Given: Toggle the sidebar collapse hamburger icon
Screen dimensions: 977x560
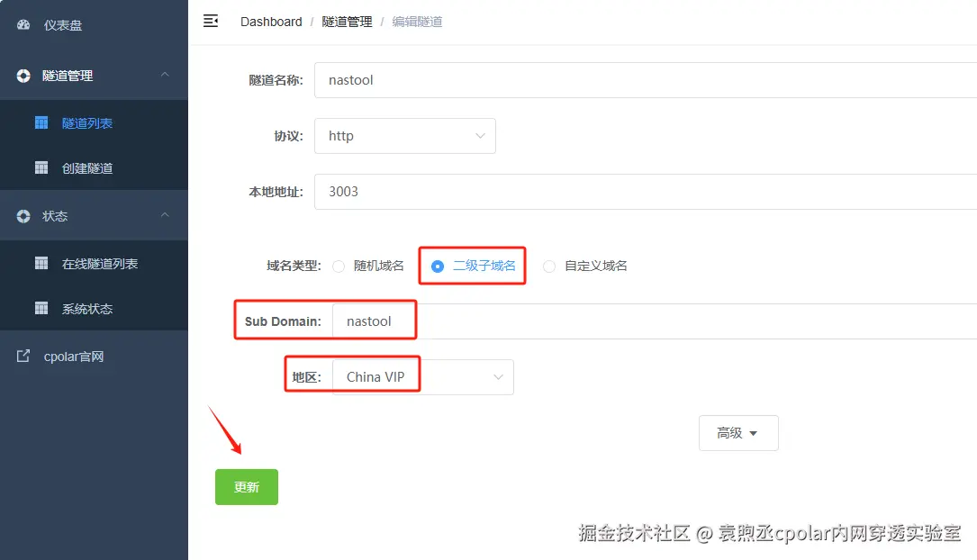Looking at the screenshot, I should coord(211,22).
